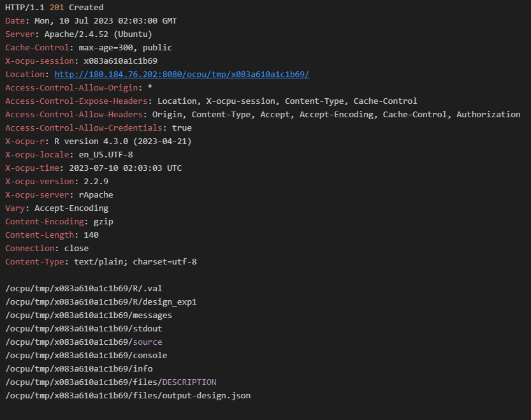Click the X-ocpu-version 2.2.9 value
Screen dimensions: 531x420
pyautogui.click(x=96, y=182)
